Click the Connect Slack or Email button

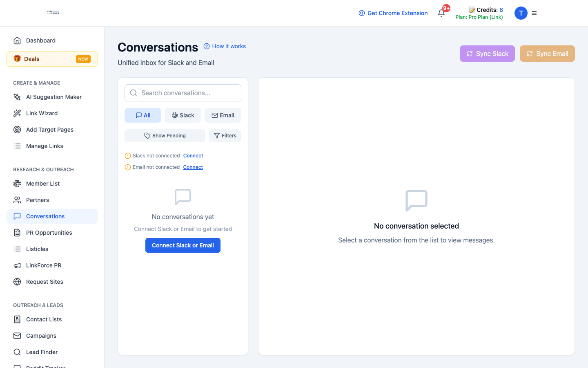183,245
